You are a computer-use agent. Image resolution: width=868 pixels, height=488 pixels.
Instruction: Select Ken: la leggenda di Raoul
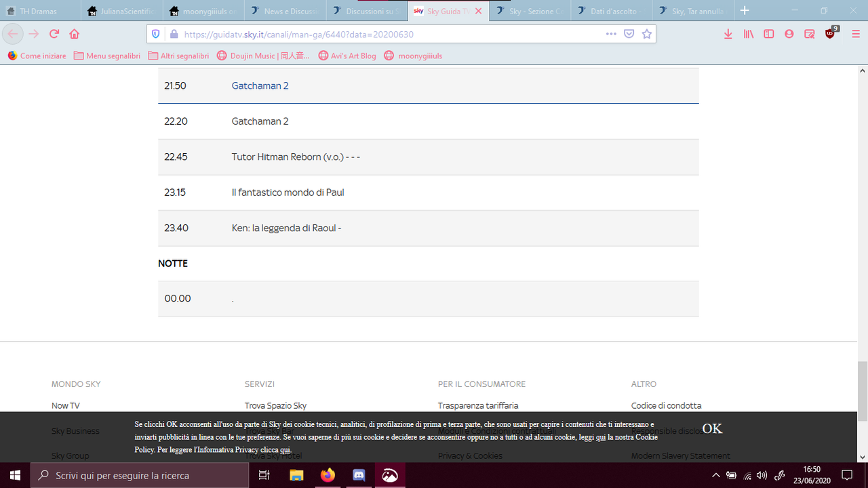pos(429,228)
